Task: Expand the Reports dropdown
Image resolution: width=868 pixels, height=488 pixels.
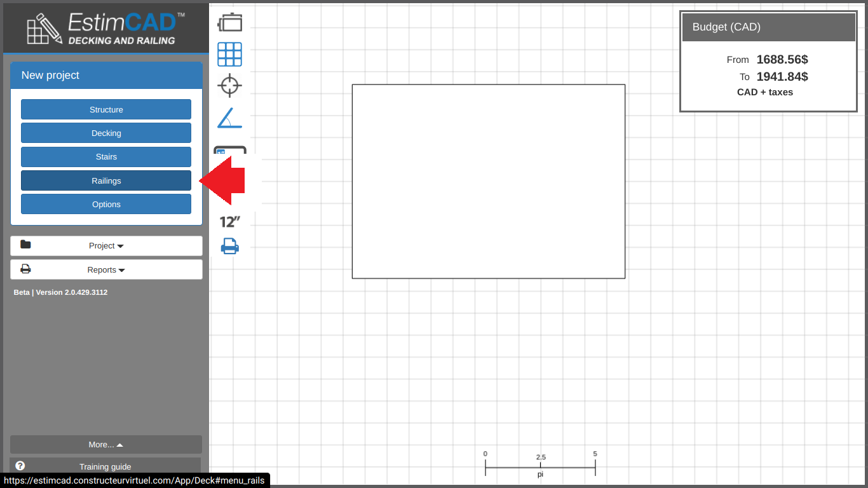Action: click(106, 269)
